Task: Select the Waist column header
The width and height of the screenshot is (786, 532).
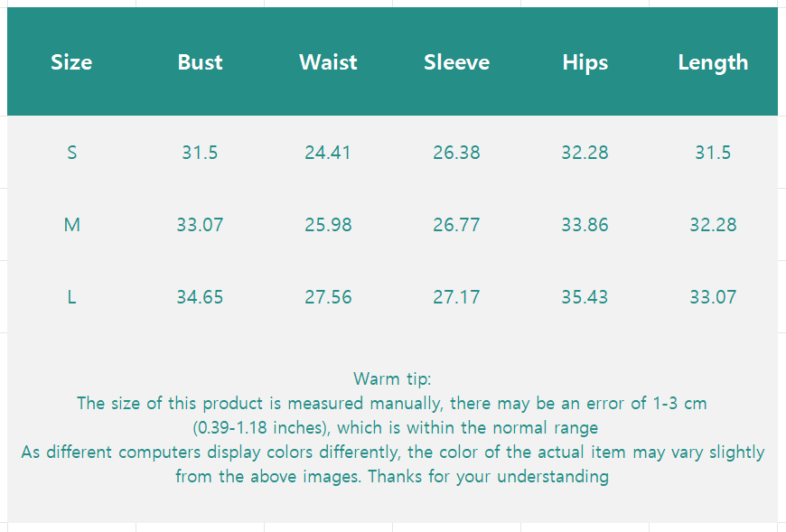Action: [328, 62]
